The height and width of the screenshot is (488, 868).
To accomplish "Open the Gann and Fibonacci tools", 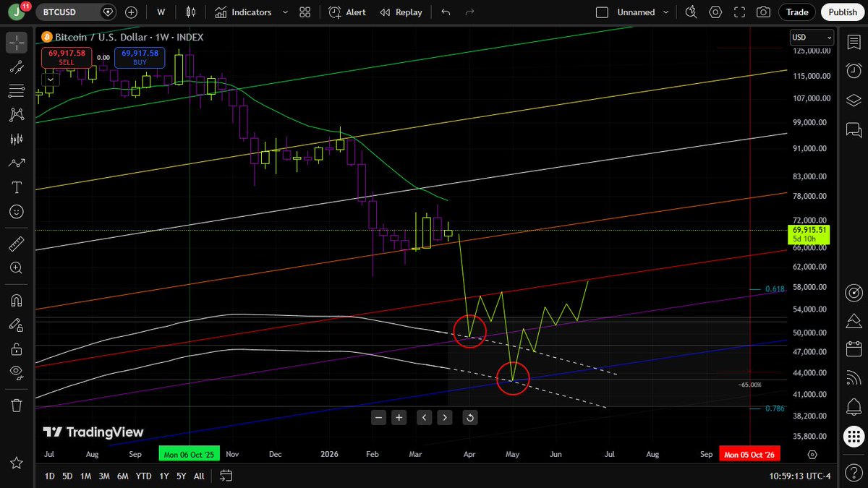I will (17, 91).
